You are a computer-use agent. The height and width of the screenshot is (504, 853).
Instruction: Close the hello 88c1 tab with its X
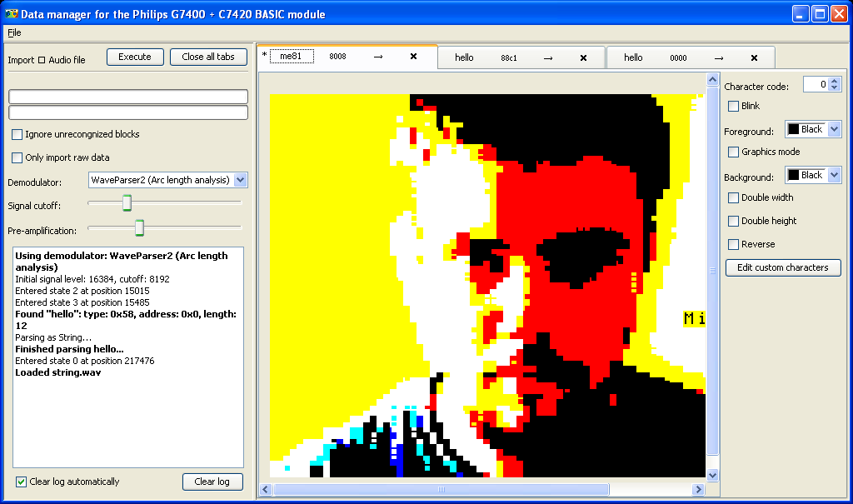[x=583, y=57]
